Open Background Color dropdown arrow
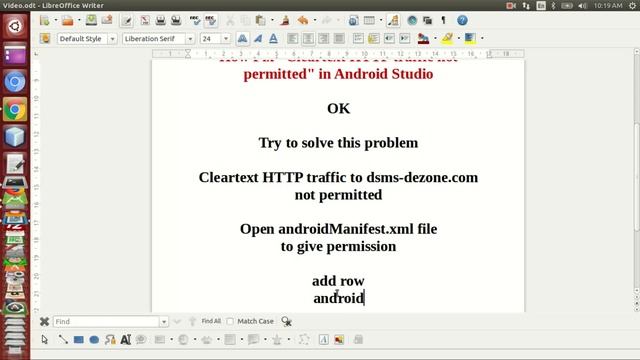Image resolution: width=640 pixels, height=360 pixels. click(482, 38)
